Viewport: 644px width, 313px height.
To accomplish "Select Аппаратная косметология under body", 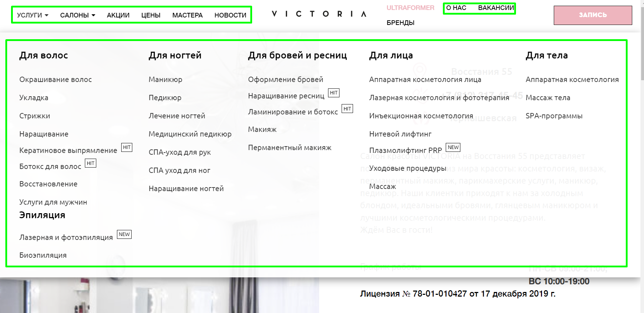I will pyautogui.click(x=572, y=79).
